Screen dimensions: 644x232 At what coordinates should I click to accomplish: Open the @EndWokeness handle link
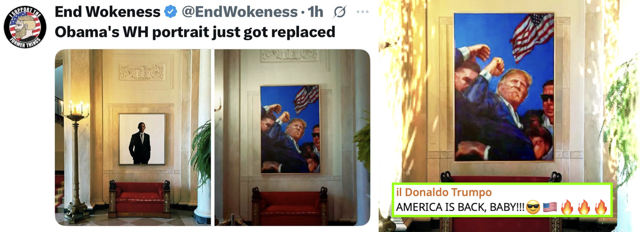click(x=239, y=12)
